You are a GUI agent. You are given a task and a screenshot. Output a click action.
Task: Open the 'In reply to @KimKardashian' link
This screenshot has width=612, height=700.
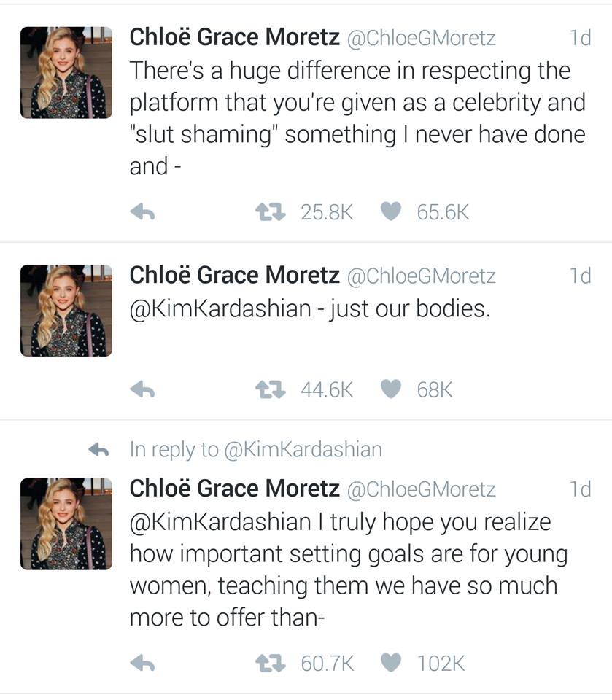click(255, 449)
